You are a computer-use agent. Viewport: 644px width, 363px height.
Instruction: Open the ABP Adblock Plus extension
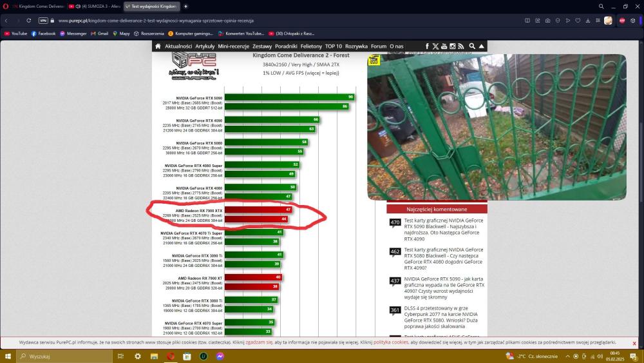pyautogui.click(x=622, y=21)
